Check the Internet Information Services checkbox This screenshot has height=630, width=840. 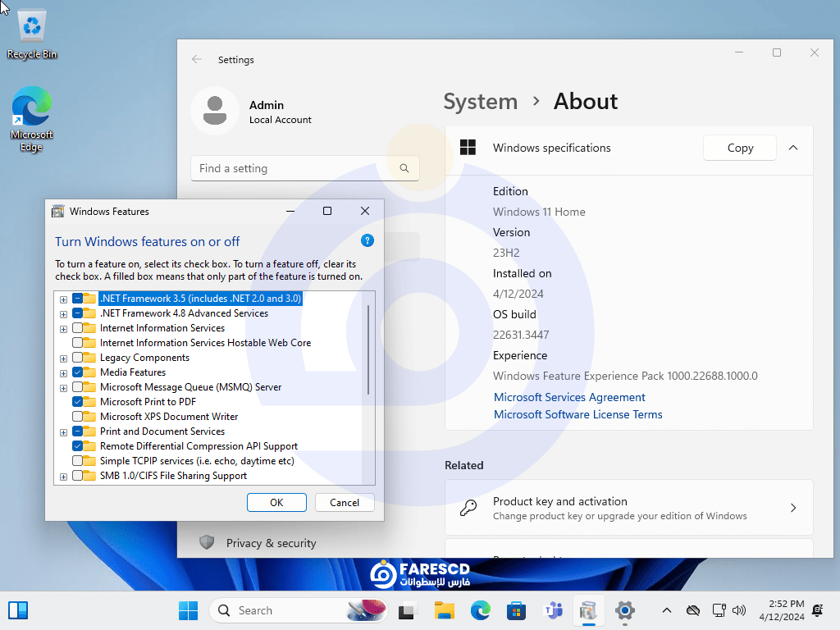[78, 328]
